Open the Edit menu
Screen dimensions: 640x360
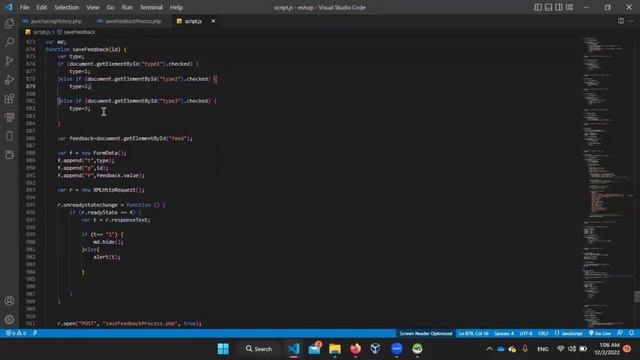click(x=42, y=7)
